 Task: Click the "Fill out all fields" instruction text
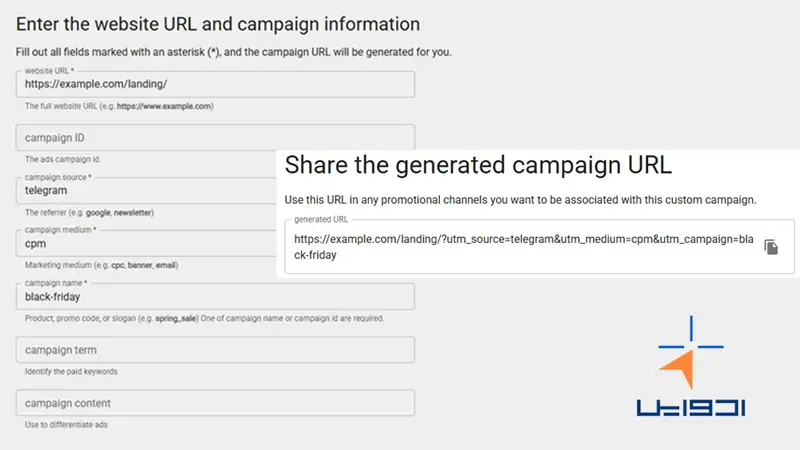(x=234, y=52)
